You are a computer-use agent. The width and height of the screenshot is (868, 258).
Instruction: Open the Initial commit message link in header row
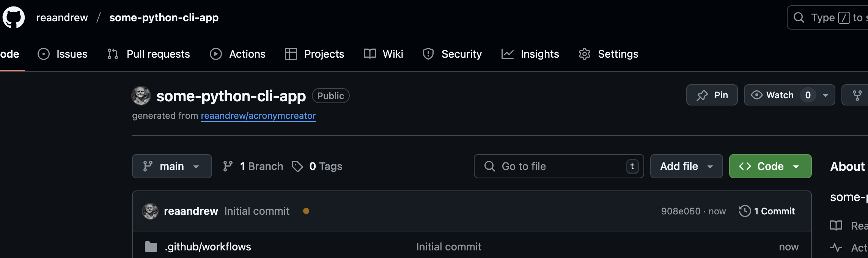[x=257, y=211]
